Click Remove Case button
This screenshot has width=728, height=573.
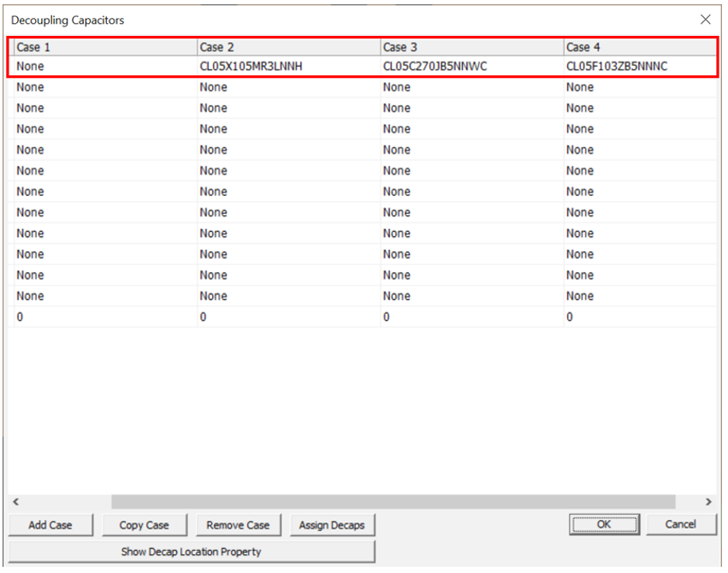tap(238, 525)
